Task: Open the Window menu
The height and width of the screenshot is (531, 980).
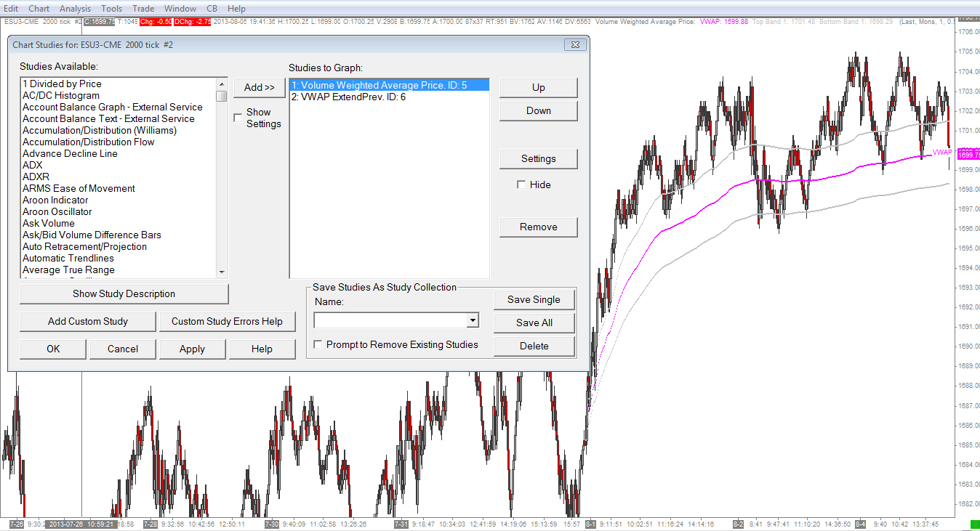Action: point(180,9)
